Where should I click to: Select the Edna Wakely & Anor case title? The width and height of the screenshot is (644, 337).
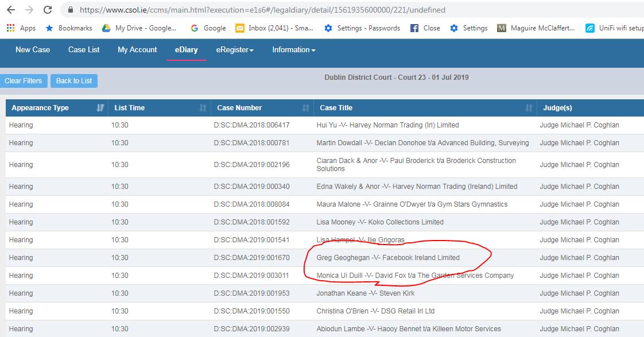[x=417, y=186]
